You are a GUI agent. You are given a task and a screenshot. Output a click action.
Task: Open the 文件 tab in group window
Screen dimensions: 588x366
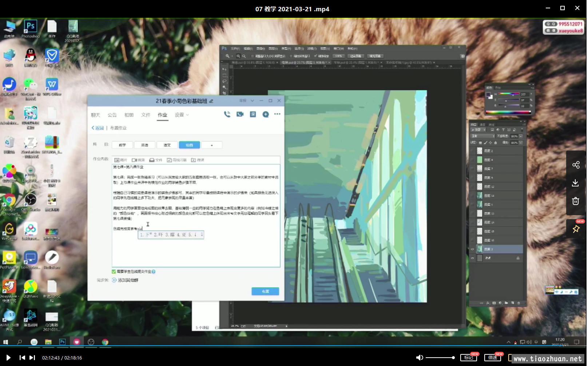coord(146,115)
